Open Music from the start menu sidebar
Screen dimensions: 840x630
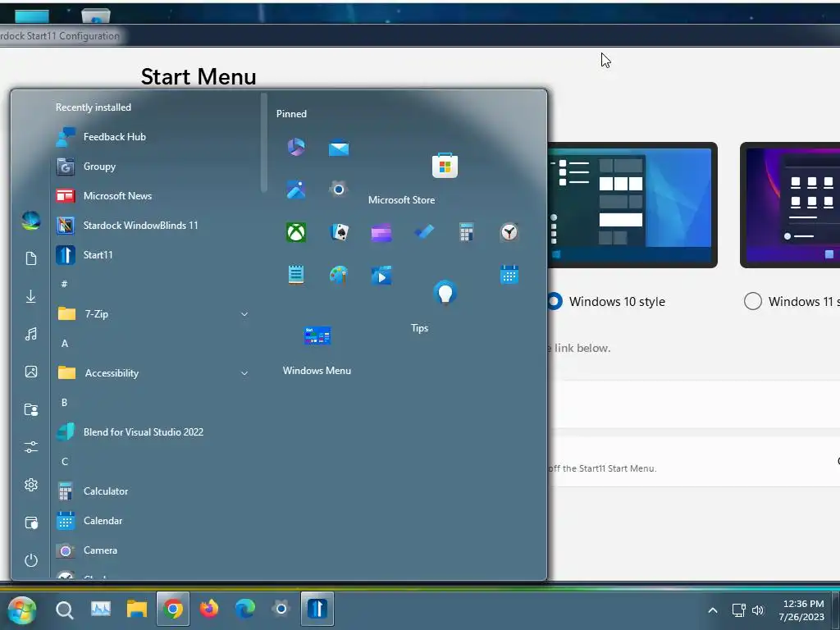tap(31, 335)
